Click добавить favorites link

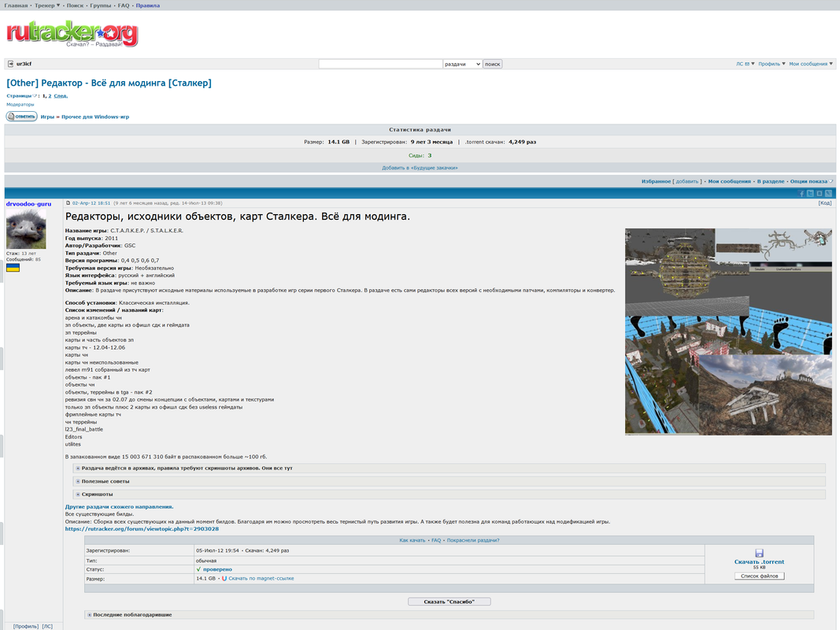tap(686, 182)
